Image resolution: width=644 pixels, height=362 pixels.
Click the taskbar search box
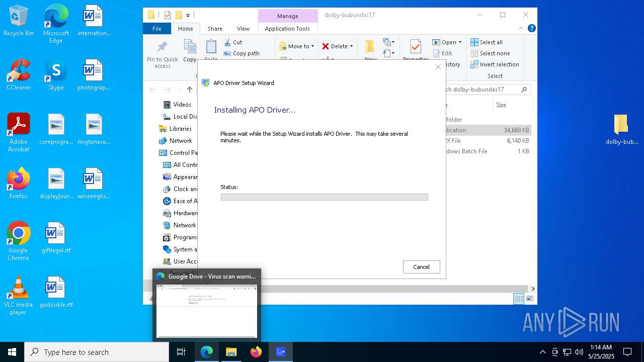tap(97, 352)
